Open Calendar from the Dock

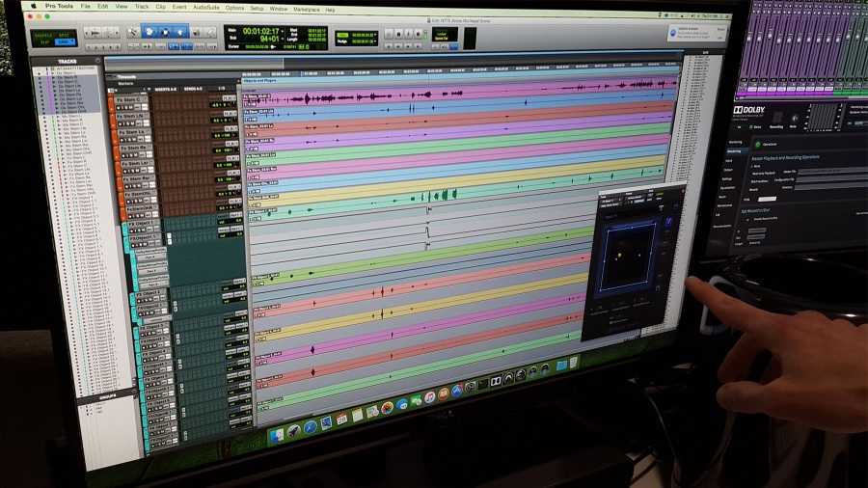[x=341, y=420]
